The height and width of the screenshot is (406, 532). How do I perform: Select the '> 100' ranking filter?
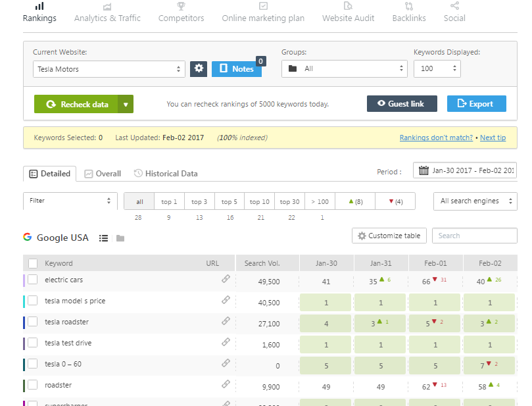point(320,201)
